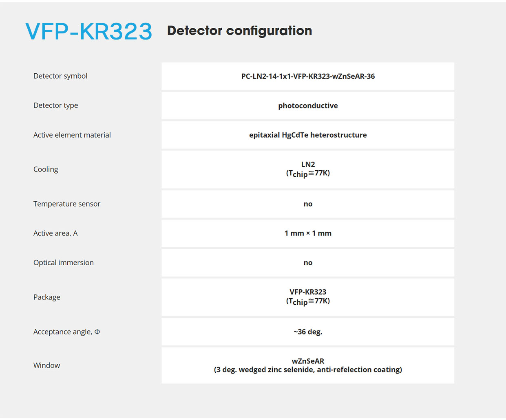Click the VFP-KR323 blue heading
This screenshot has height=420, width=506.
(88, 31)
